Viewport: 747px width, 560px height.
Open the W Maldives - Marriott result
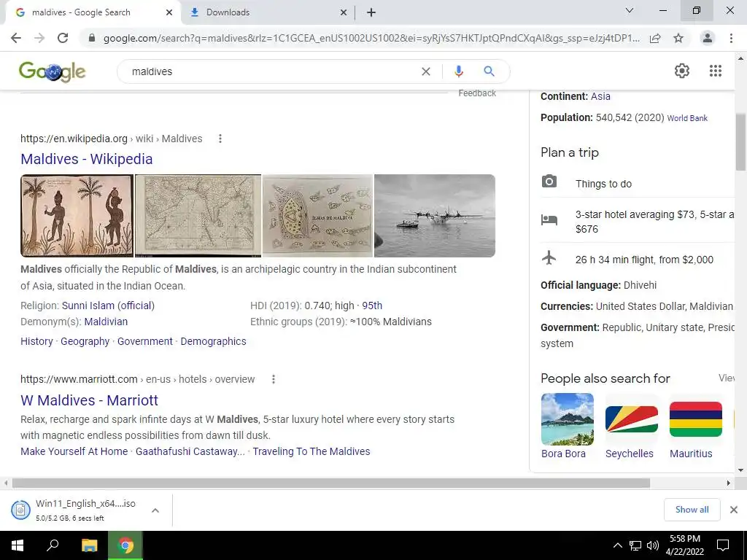point(89,400)
